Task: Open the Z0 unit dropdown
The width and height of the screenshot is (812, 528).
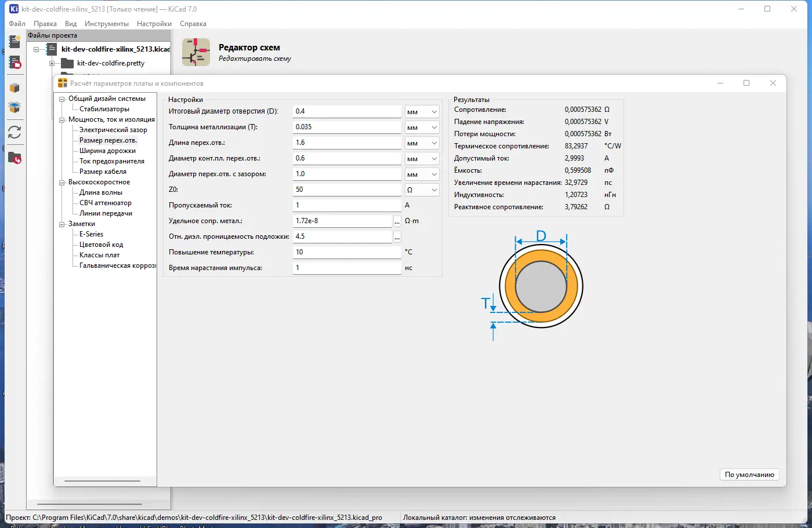Action: coord(422,190)
